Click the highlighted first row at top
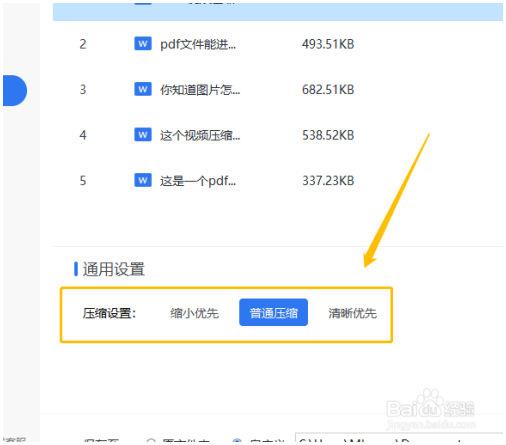This screenshot has width=506, height=445. coord(278,12)
